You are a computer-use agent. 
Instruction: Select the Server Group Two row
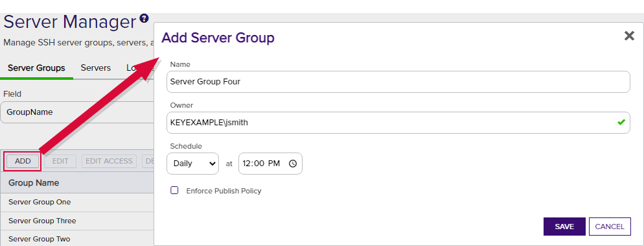click(x=77, y=239)
